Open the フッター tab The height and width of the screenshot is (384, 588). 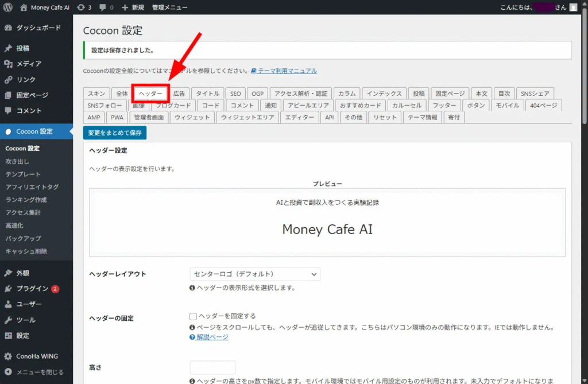point(444,106)
